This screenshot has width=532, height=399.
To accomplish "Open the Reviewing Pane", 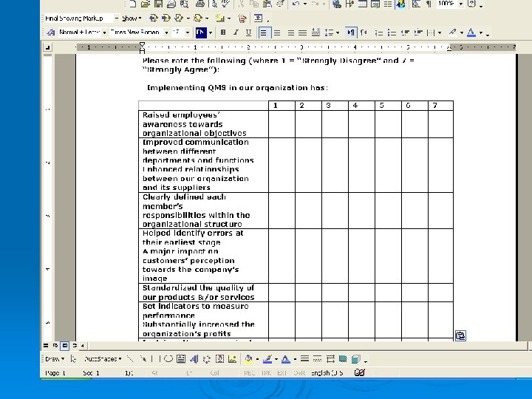I will [x=258, y=18].
